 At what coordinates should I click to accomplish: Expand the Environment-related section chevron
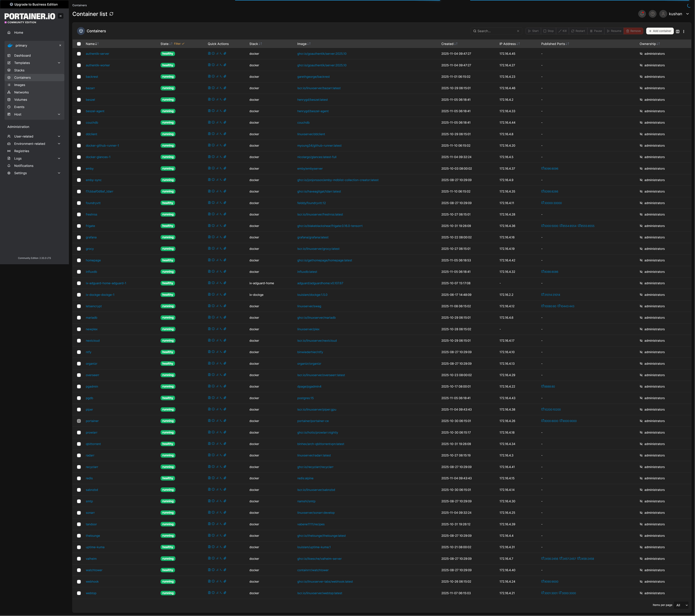click(x=59, y=144)
